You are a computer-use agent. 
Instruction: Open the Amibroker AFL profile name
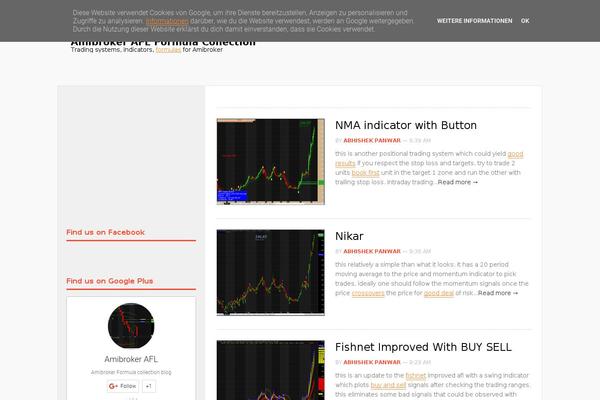[x=131, y=359]
